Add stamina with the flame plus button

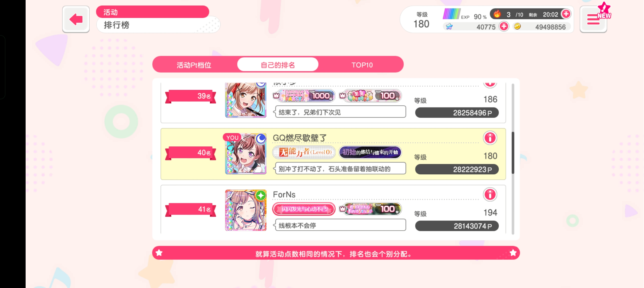tap(566, 14)
